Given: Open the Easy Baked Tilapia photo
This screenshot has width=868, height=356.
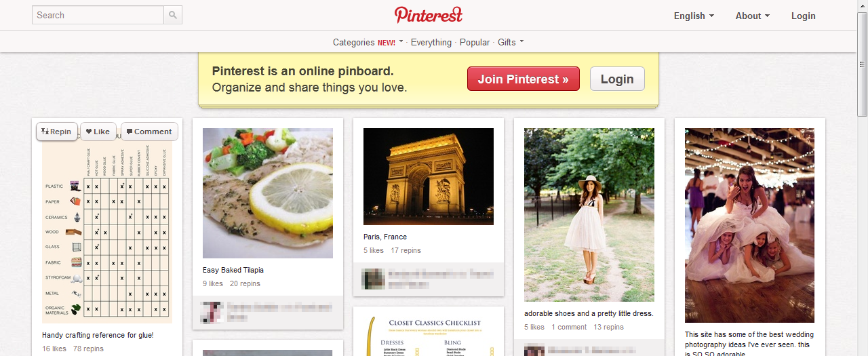Looking at the screenshot, I should point(268,193).
